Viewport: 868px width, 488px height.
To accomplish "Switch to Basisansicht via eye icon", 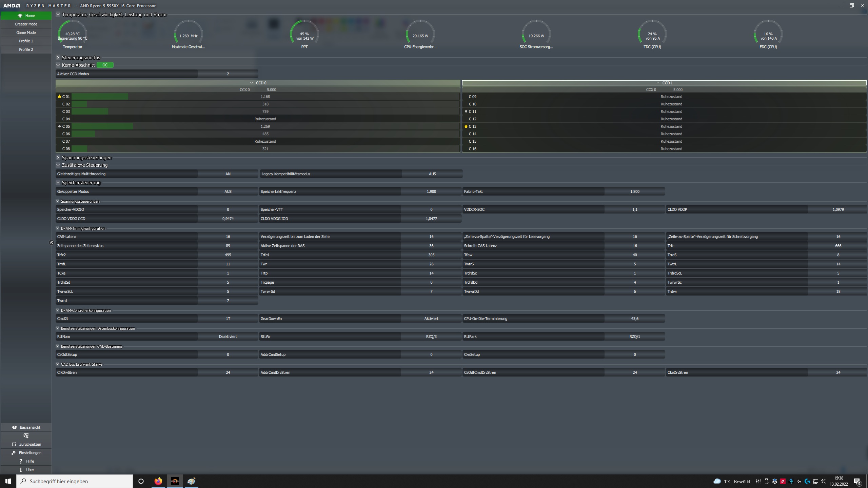I will (x=15, y=427).
